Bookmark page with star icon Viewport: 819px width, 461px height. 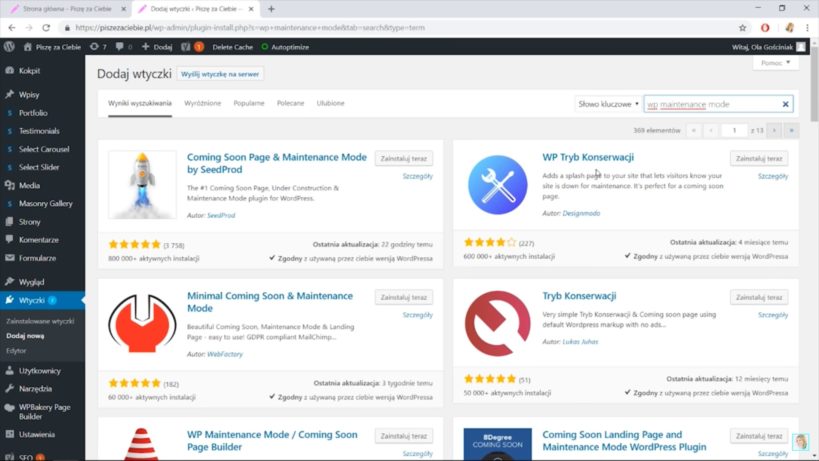tap(742, 28)
